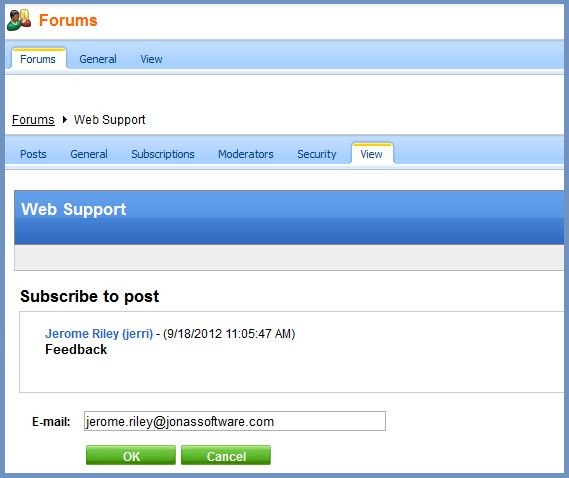Cancel the subscribe to post form

226,455
